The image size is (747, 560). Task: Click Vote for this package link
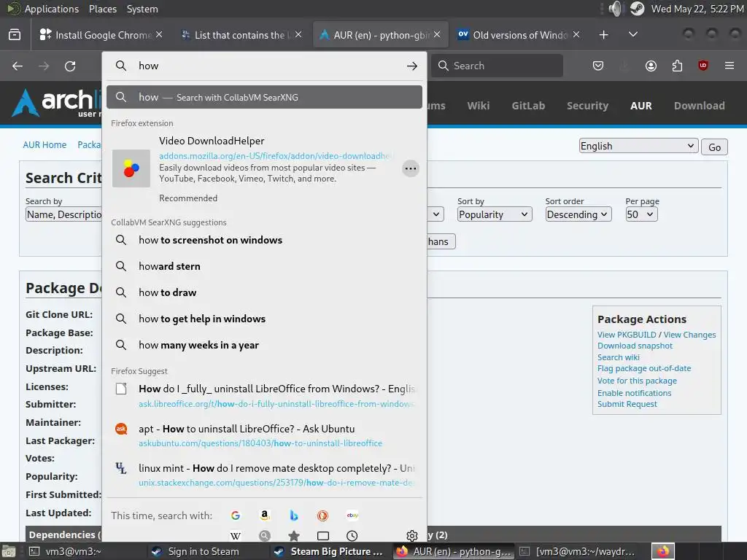637,381
